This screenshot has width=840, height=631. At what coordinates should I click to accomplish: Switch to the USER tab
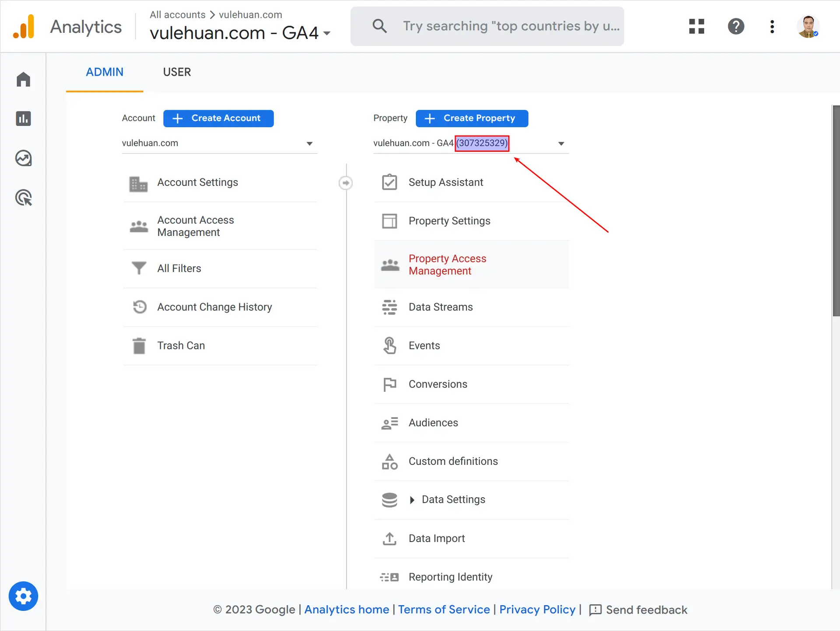coord(177,72)
